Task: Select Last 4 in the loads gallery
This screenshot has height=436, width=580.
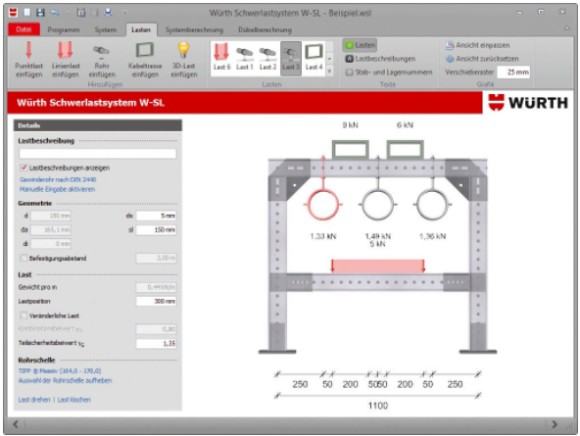Action: (314, 57)
